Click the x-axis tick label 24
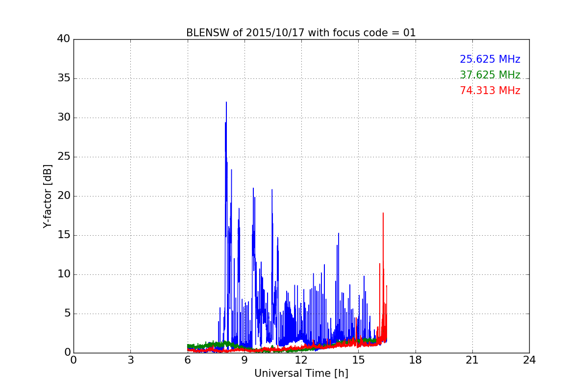This screenshot has height=392, width=588. [x=529, y=360]
